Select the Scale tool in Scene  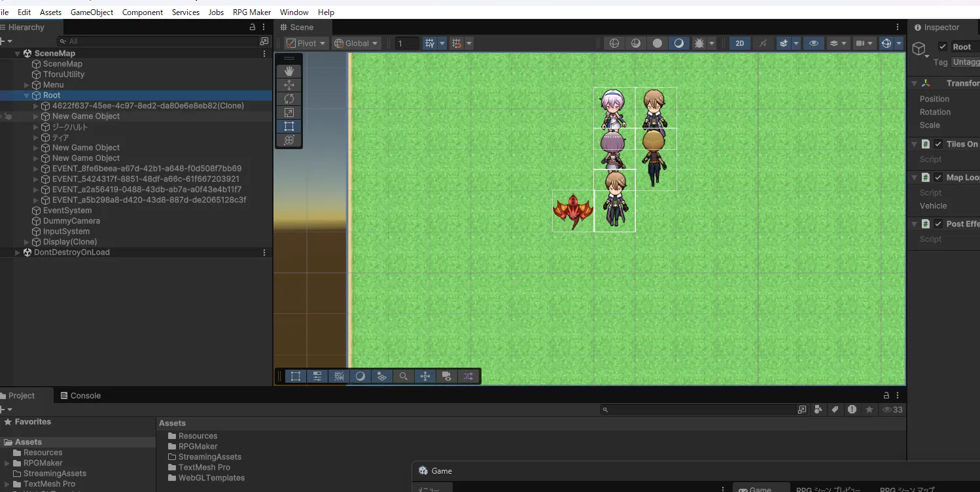289,113
